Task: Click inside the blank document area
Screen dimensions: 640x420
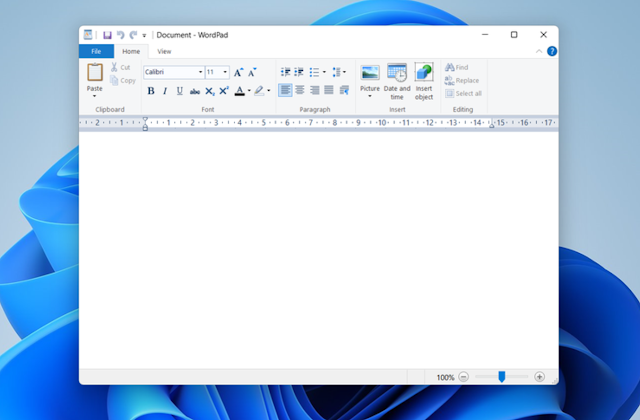Action: click(x=318, y=250)
